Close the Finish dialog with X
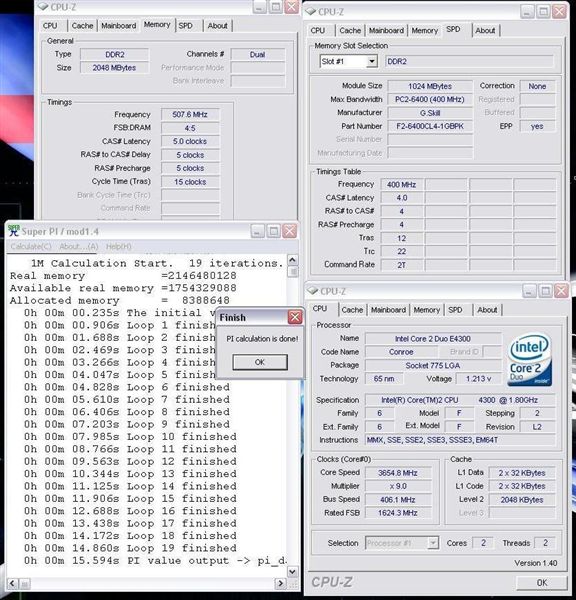 [295, 317]
